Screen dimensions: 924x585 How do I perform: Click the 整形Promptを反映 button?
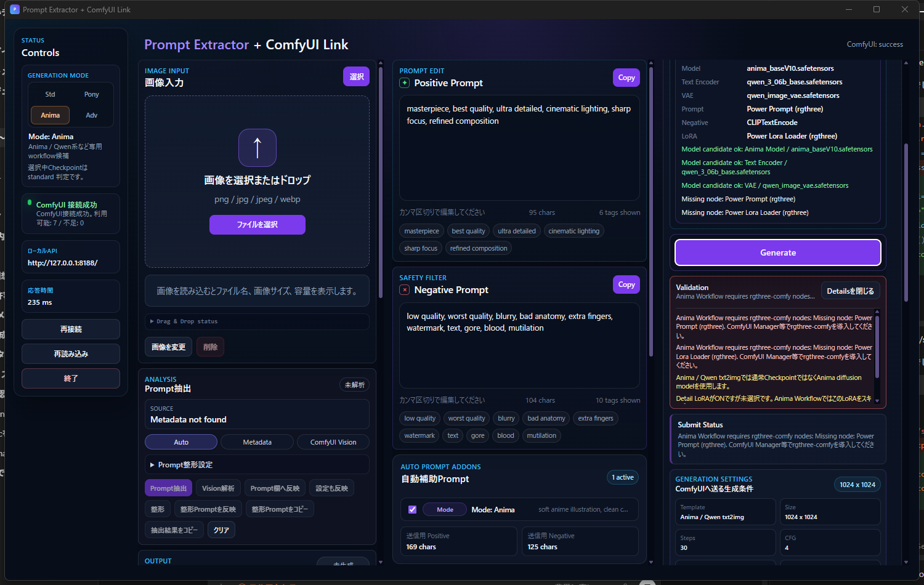pos(208,509)
